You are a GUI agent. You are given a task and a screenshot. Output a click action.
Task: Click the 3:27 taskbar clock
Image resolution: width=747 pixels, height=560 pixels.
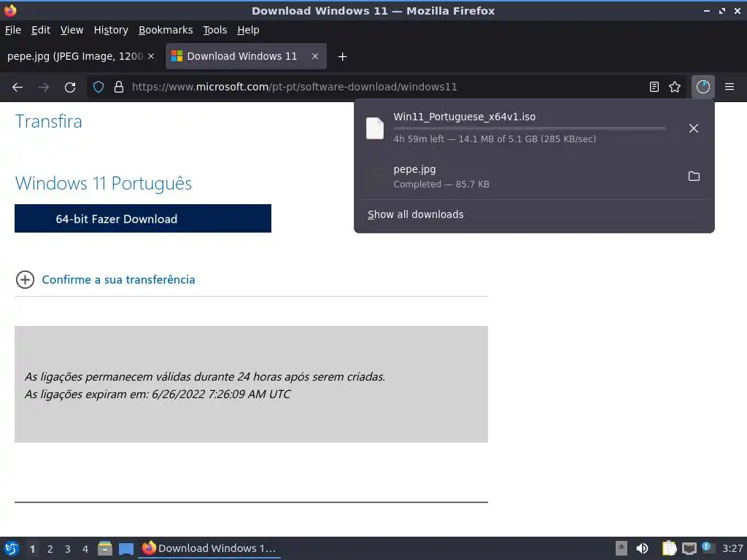click(732, 548)
